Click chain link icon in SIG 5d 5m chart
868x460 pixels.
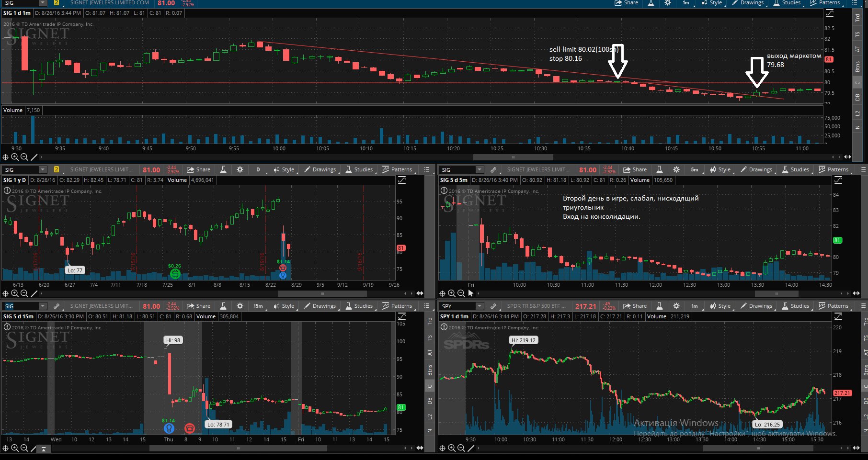pos(493,169)
